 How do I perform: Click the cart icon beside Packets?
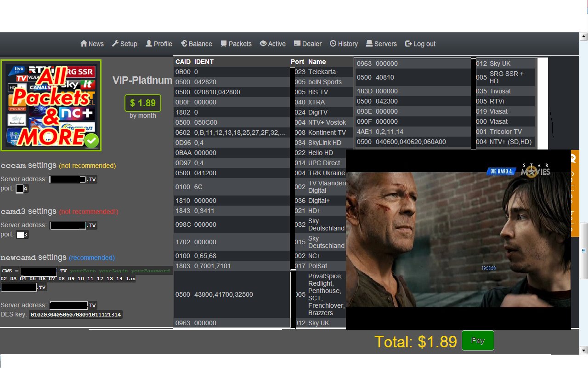[224, 43]
